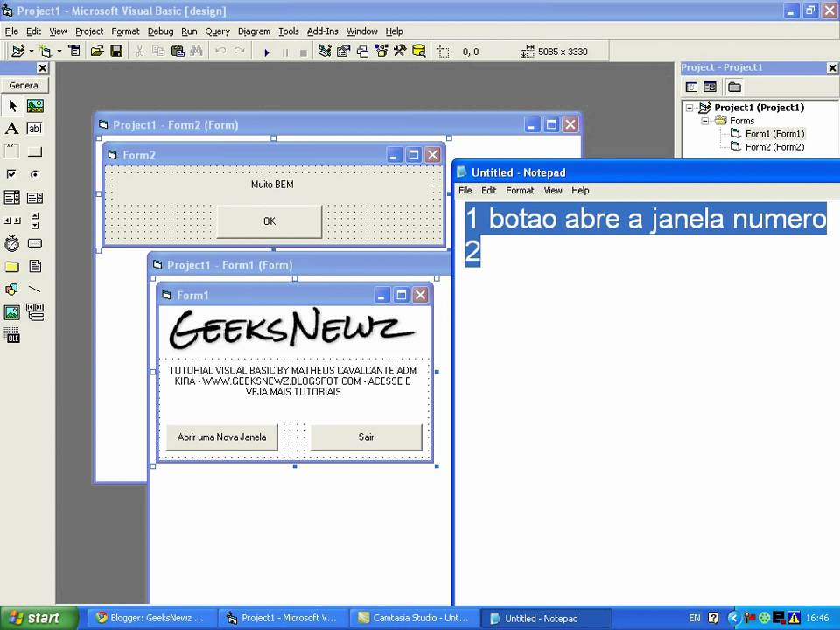Click the Toolbox hammer icon in the toolbar
Viewport: 840px width, 630px height.
[x=400, y=52]
